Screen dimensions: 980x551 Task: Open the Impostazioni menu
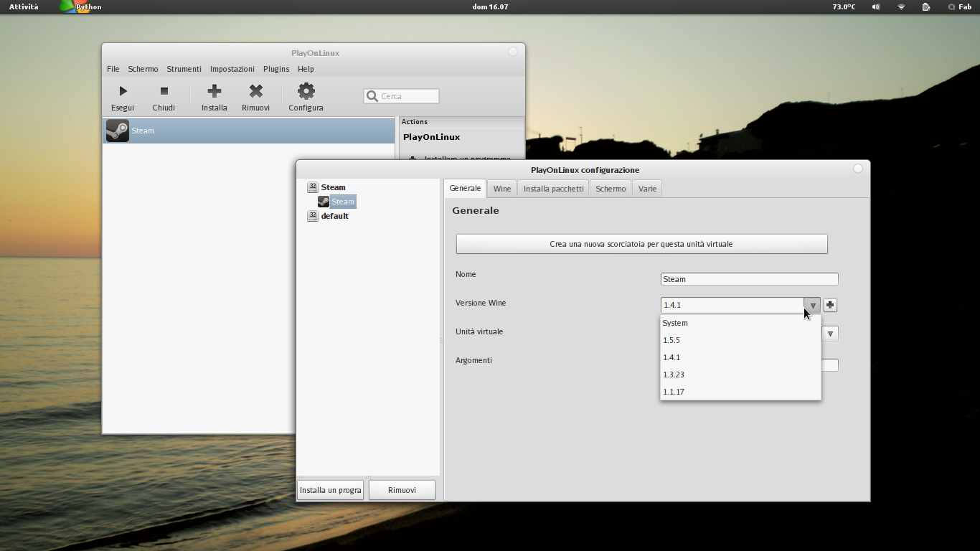232,69
